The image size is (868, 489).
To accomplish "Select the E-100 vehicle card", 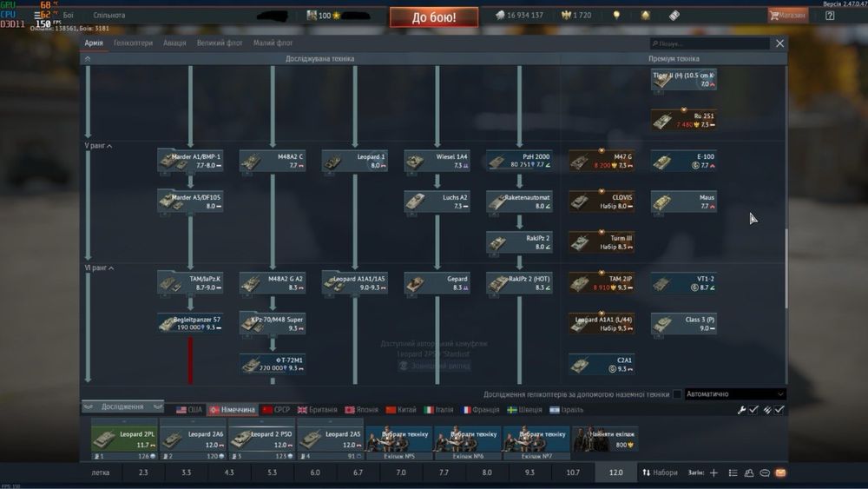I will (x=684, y=162).
